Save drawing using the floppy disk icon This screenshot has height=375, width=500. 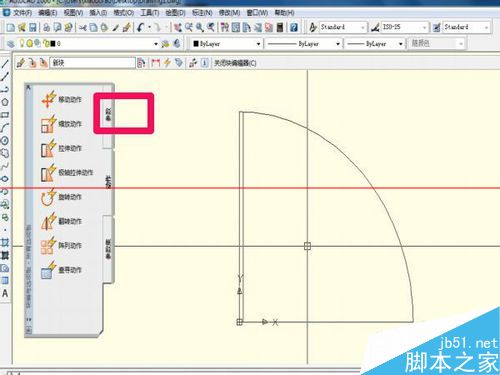pyautogui.click(x=33, y=27)
